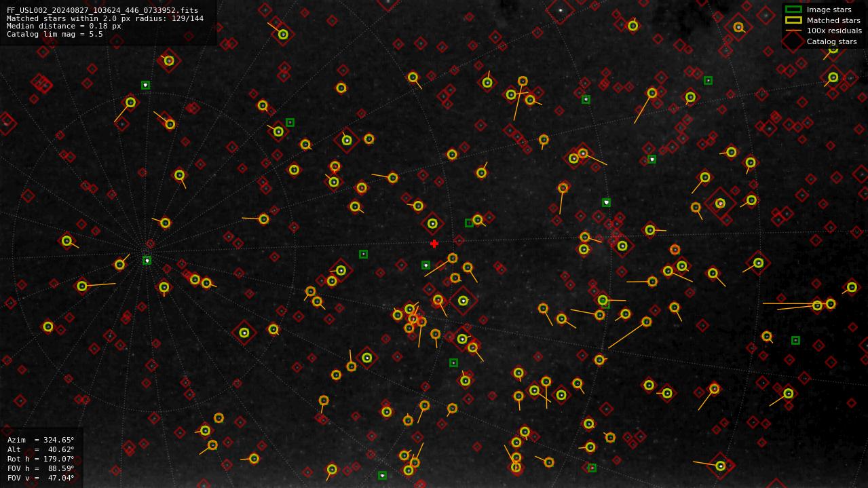This screenshot has height=488, width=868.
Task: Click the FF_USL002_20240827 .fits file name
Action: [x=102, y=10]
